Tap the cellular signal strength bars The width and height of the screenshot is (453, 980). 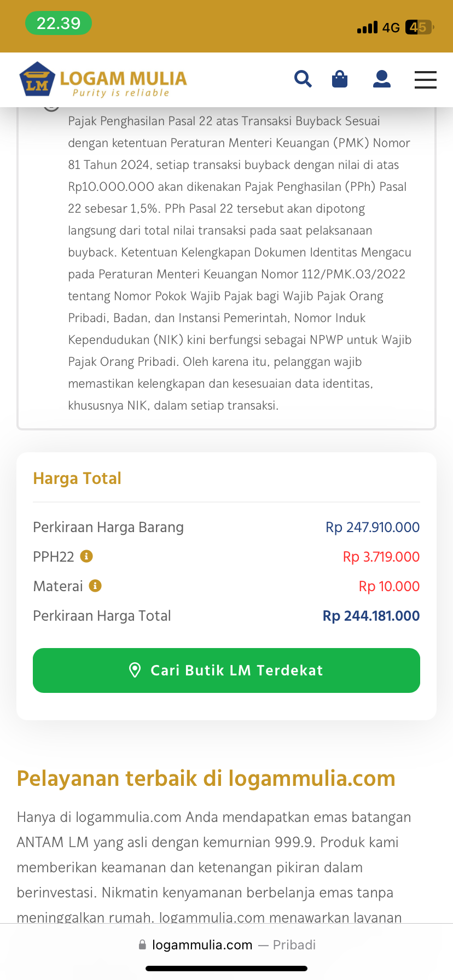click(x=367, y=27)
